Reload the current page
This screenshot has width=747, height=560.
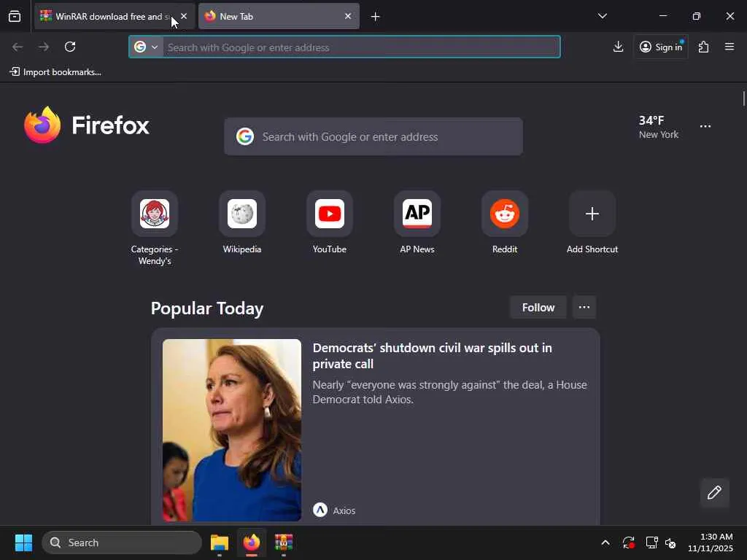coord(70,47)
